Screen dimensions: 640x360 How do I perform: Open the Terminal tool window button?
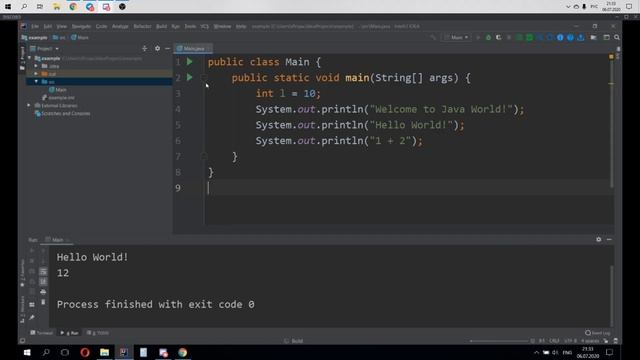(42, 333)
